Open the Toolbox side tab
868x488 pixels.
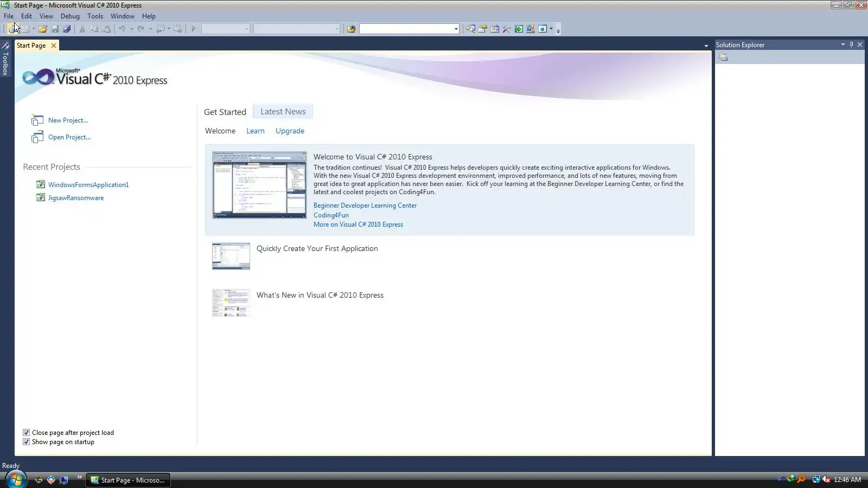pyautogui.click(x=5, y=59)
